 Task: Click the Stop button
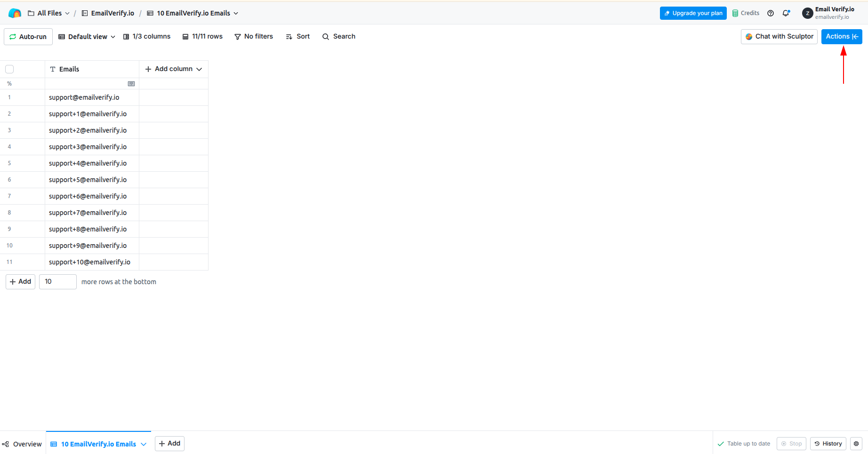[x=791, y=444]
